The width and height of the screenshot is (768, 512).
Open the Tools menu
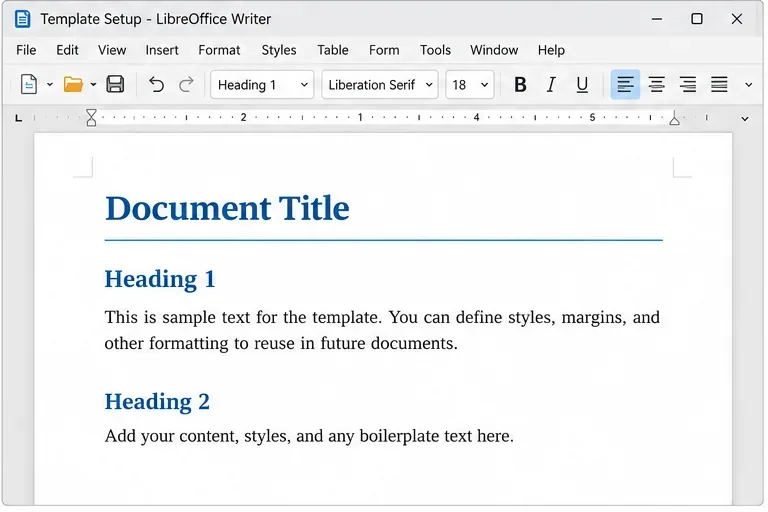click(x=435, y=50)
